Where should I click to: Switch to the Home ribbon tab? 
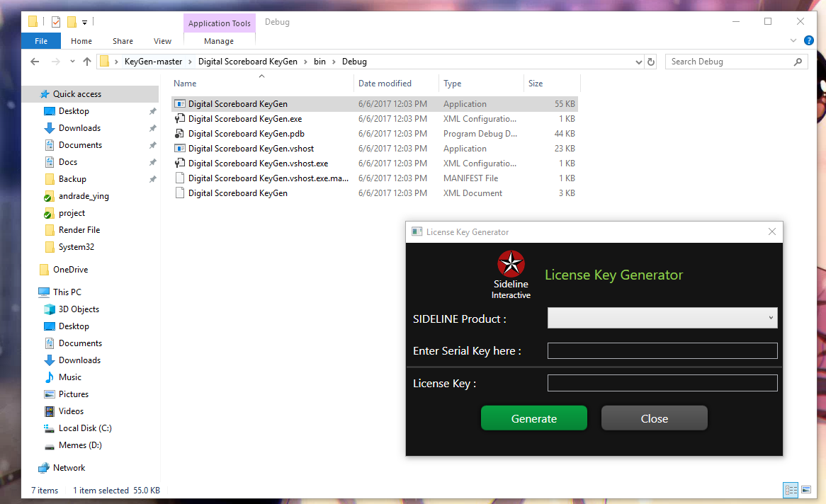tap(81, 41)
